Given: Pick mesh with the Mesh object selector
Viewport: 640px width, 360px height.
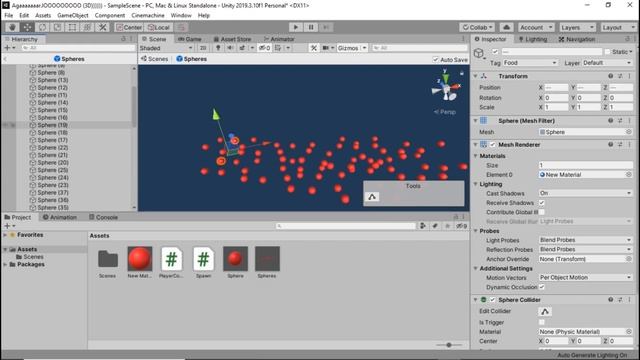Looking at the screenshot, I should point(629,132).
